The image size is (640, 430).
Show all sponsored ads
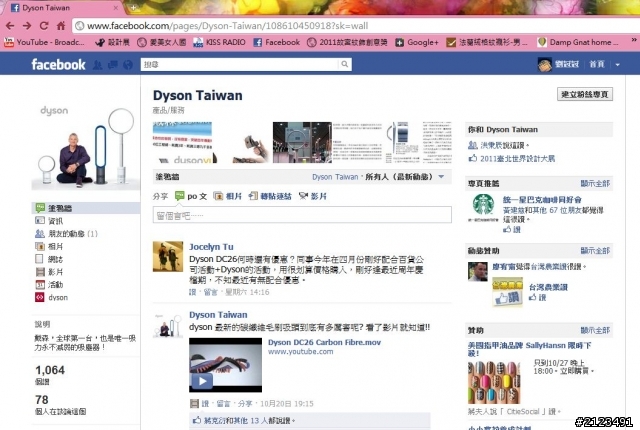point(595,330)
